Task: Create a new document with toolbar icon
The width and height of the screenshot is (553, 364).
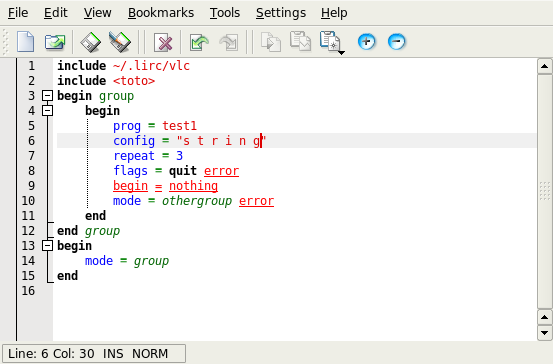Action: pyautogui.click(x=26, y=42)
